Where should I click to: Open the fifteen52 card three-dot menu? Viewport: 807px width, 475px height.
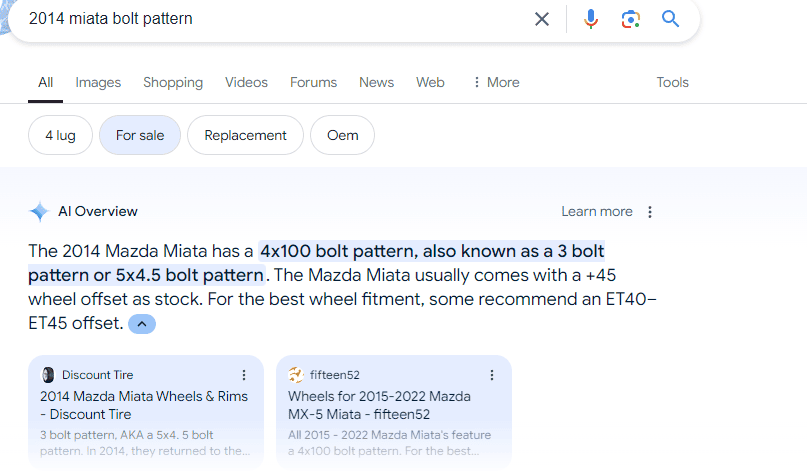[x=492, y=375]
